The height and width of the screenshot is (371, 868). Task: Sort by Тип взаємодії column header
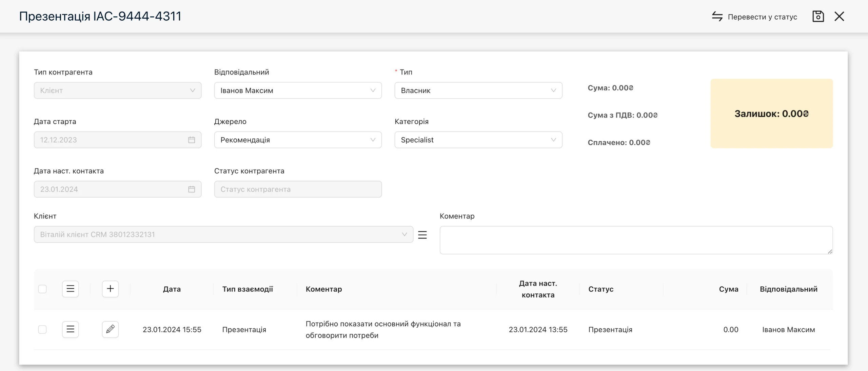coord(248,289)
